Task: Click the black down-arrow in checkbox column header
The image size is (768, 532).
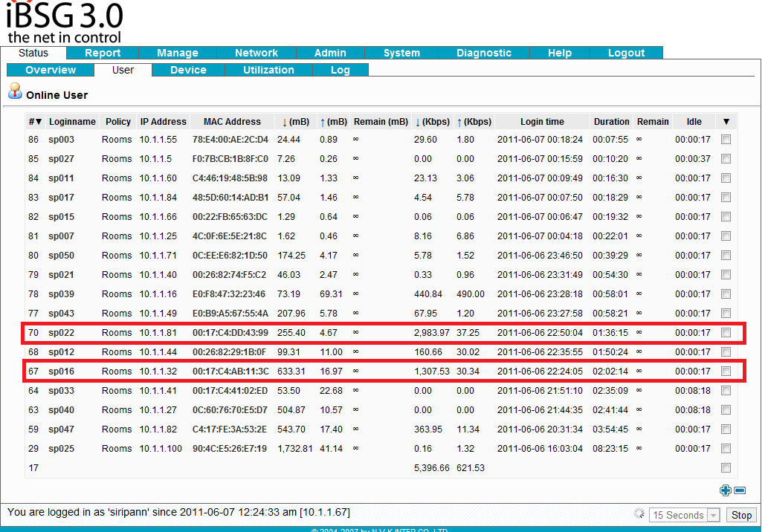Action: 726,122
